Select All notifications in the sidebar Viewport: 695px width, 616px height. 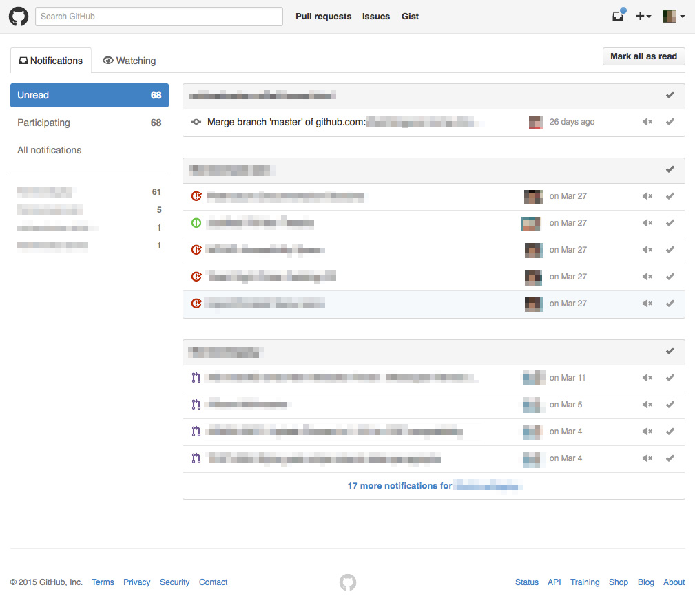[50, 150]
